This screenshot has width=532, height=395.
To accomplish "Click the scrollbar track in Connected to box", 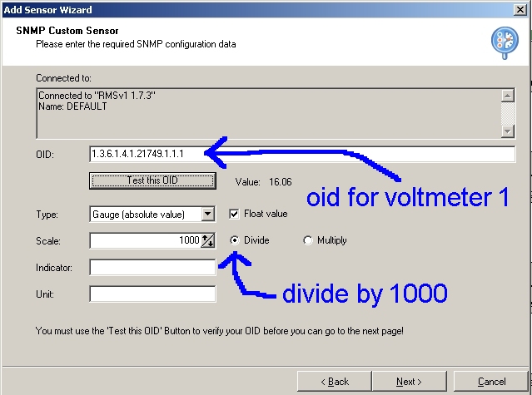I will tap(508, 112).
